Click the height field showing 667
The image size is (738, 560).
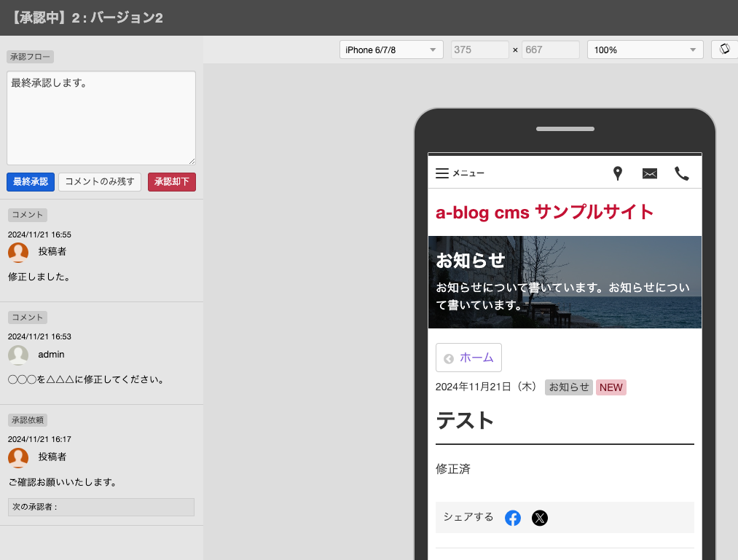coord(550,50)
